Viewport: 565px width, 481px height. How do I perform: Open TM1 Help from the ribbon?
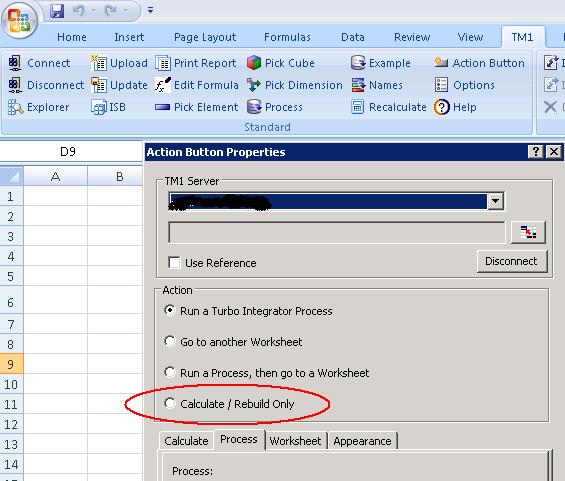point(455,107)
